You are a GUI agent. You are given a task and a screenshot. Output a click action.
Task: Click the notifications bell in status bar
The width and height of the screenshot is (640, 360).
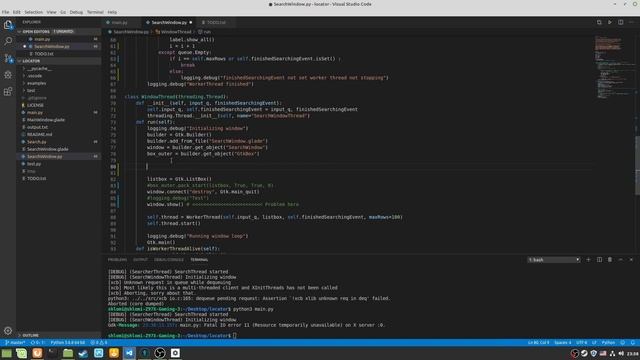633,342
